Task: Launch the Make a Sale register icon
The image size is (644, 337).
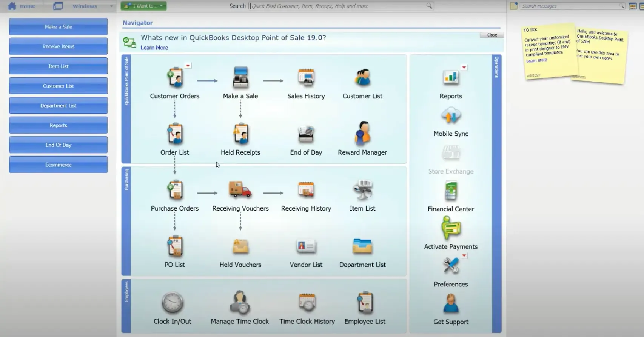Action: tap(240, 78)
